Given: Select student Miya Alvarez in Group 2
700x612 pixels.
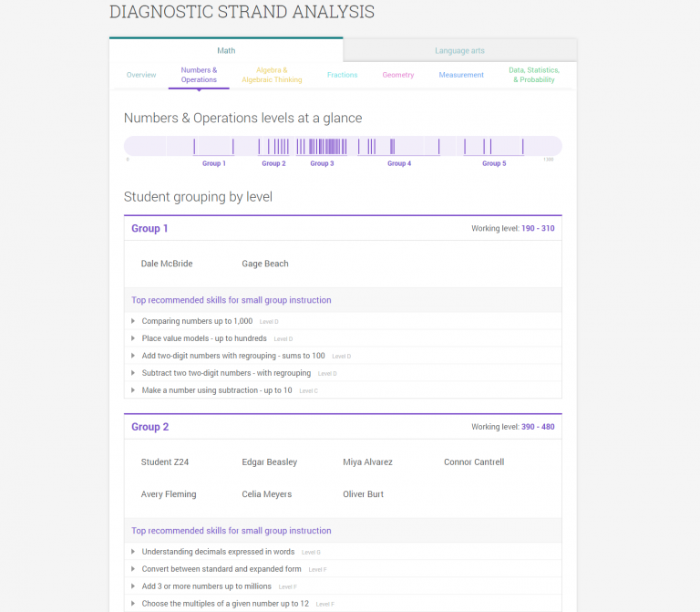Looking at the screenshot, I should point(368,462).
